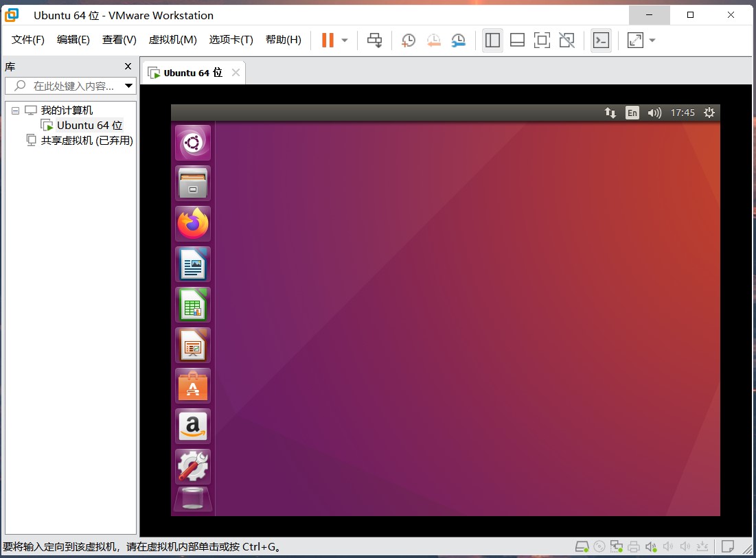Revert the virtual machine to its snapshot
Viewport: 756px width, 558px height.
433,40
